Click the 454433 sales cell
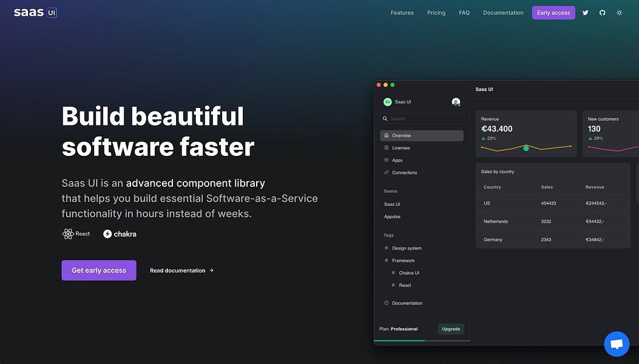 (549, 203)
